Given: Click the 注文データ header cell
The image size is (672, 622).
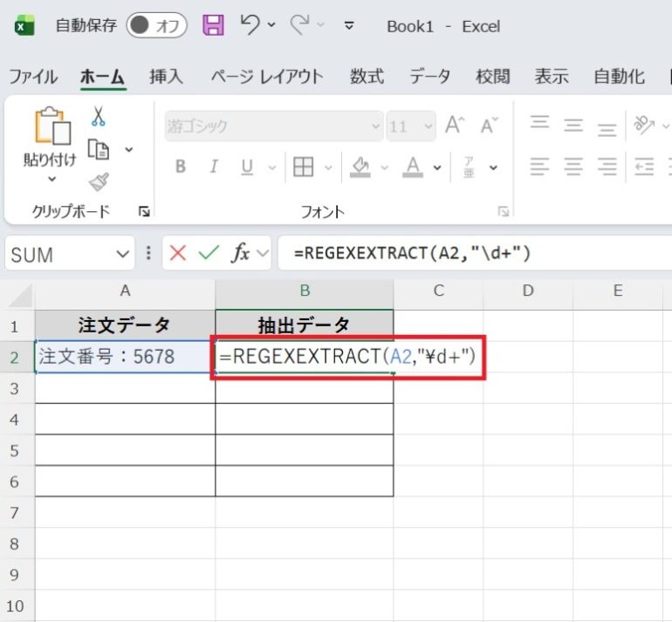Looking at the screenshot, I should tap(125, 325).
